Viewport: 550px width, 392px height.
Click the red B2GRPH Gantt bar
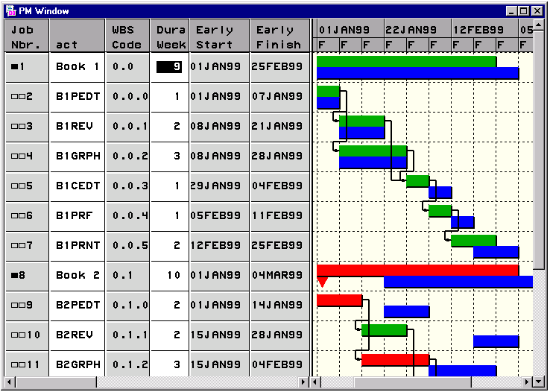[x=395, y=360]
